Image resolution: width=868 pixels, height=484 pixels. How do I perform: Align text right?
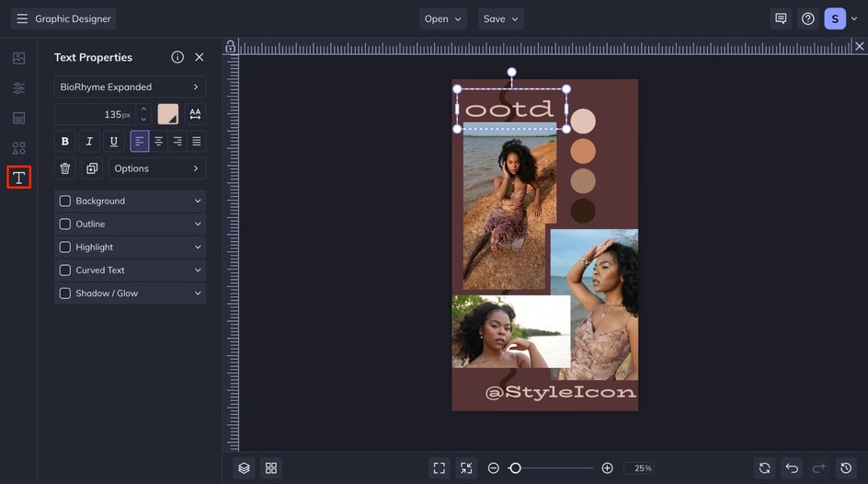click(177, 141)
